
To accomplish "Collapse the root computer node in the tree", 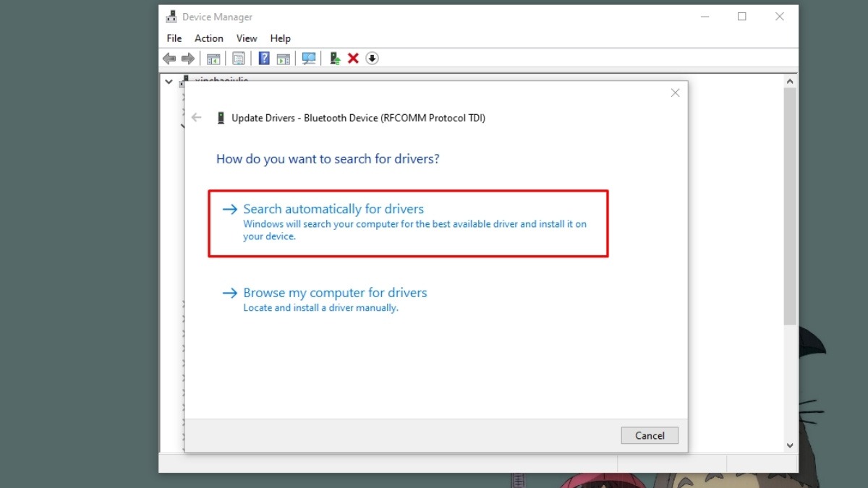I will coord(169,82).
